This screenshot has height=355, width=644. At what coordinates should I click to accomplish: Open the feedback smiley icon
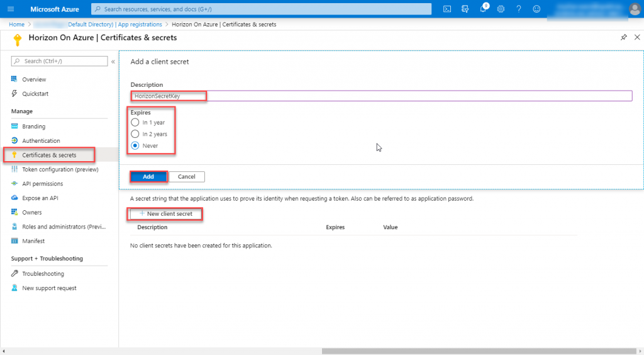[536, 9]
